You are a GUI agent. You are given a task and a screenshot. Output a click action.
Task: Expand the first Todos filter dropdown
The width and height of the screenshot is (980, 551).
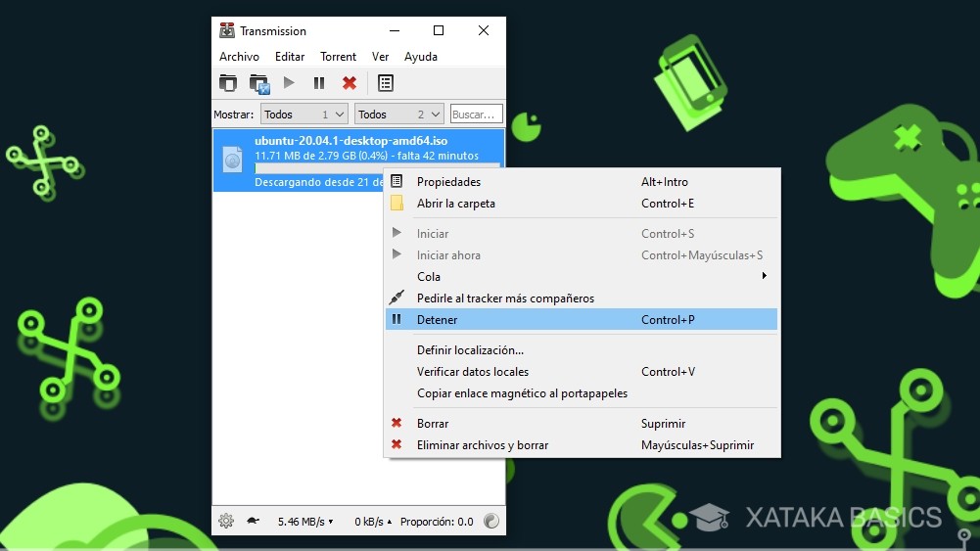pyautogui.click(x=303, y=115)
